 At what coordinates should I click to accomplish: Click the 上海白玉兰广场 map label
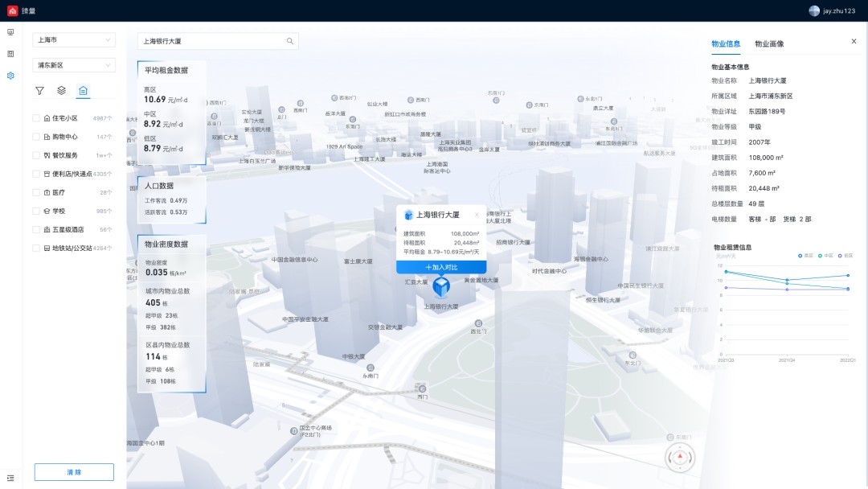point(257,161)
